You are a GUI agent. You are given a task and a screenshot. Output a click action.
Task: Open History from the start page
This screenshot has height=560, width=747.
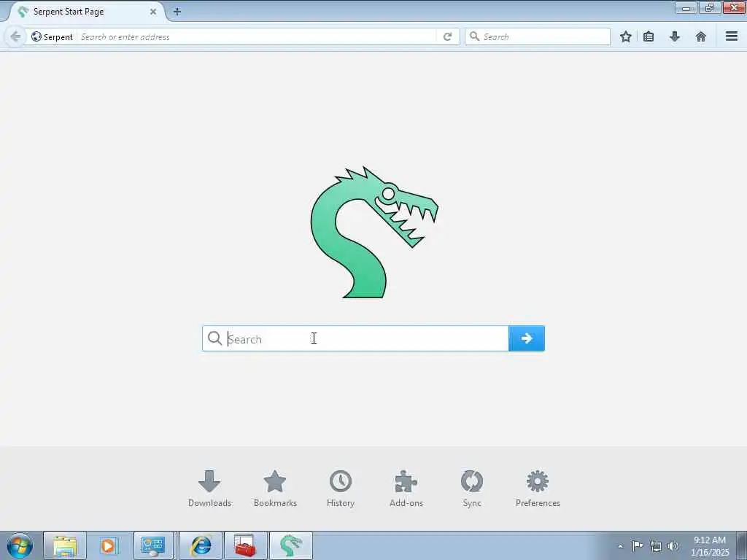coord(341,489)
